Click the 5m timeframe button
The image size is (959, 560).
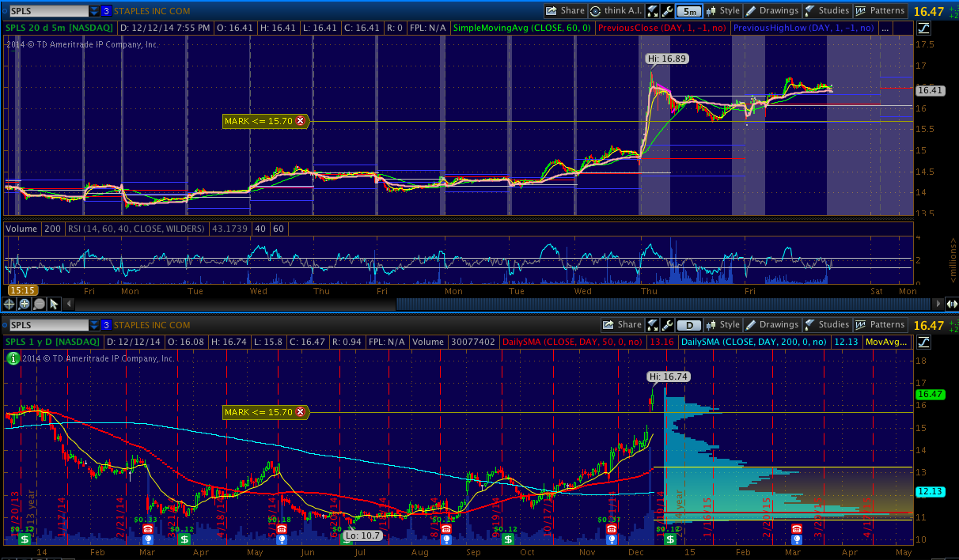[x=689, y=11]
